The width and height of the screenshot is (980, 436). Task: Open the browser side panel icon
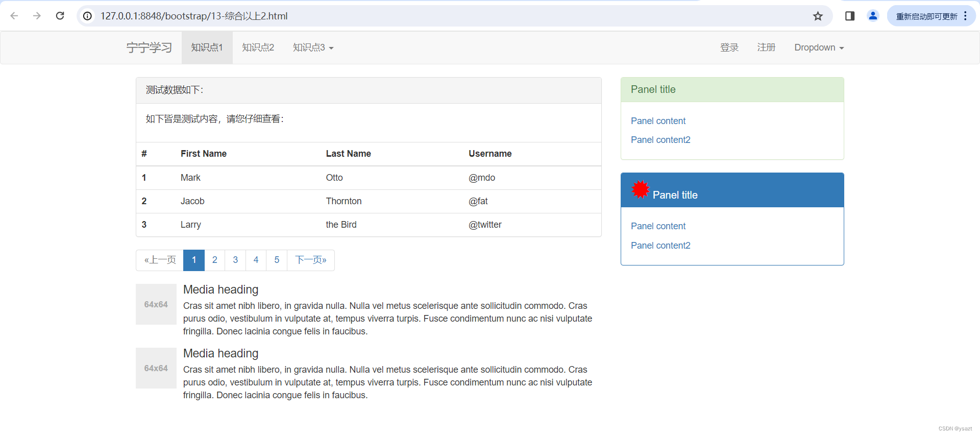[x=850, y=16]
